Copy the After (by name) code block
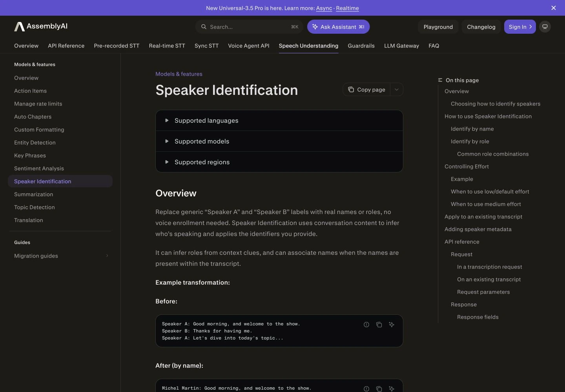Viewport: 565px width, 392px height. click(x=379, y=388)
